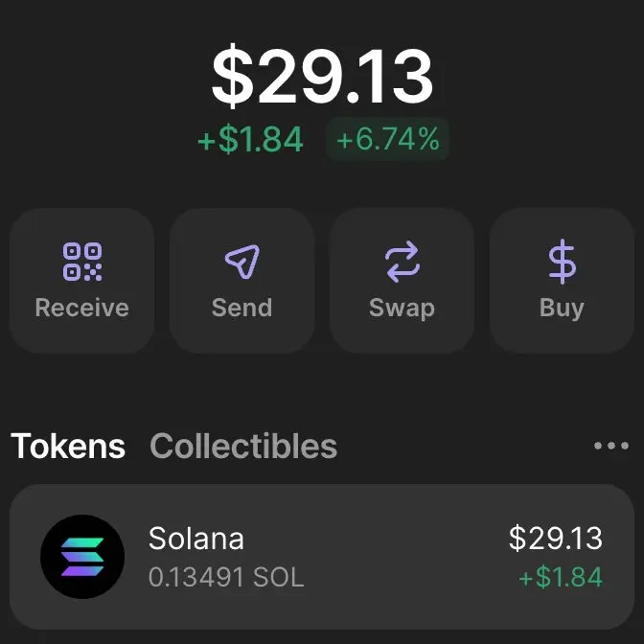Screen dimensions: 644x644
Task: Tap the Swap arrows icon
Action: [x=402, y=262]
